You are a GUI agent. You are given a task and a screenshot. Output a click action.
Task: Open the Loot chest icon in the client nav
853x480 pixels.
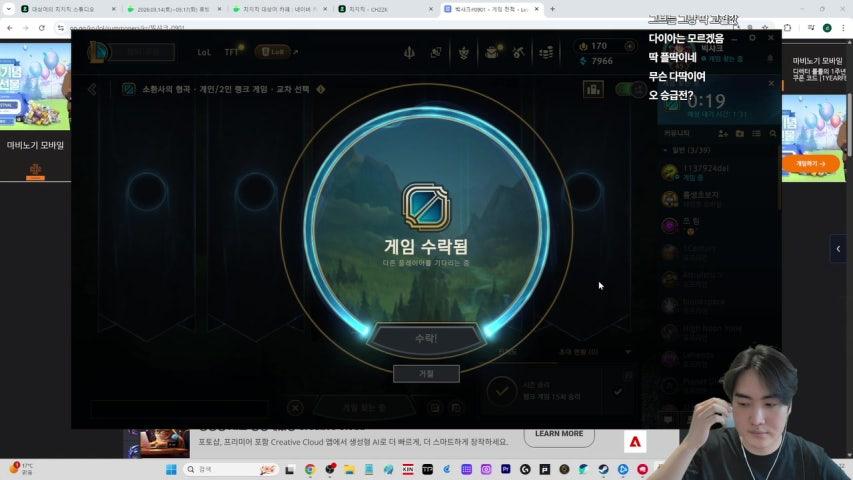click(x=492, y=52)
